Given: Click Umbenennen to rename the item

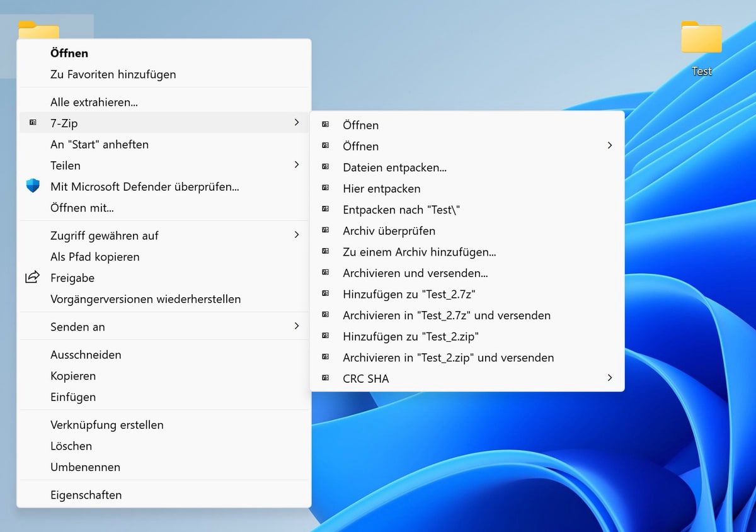Looking at the screenshot, I should 85,467.
